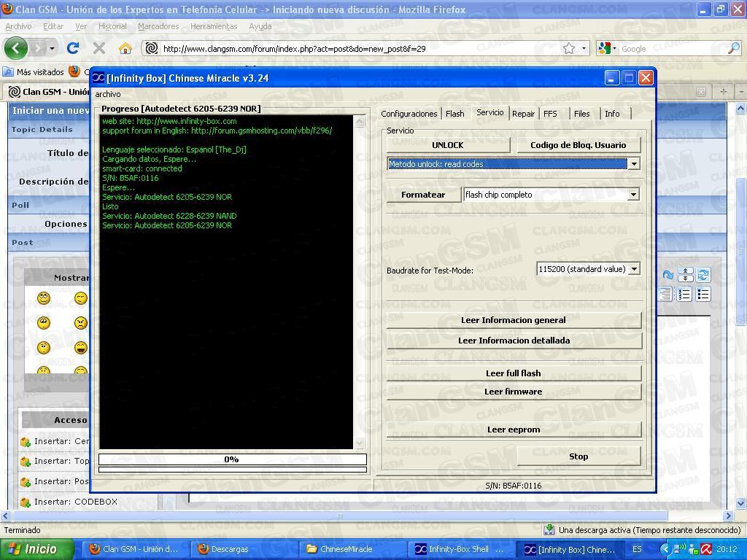
Task: Stop loading with Firefox X icon
Action: point(99,48)
